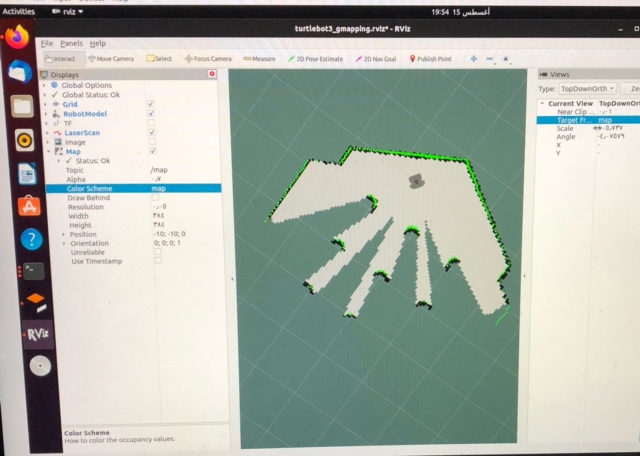This screenshot has width=640, height=456.
Task: Click the blue plus add-tool icon
Action: (x=473, y=59)
